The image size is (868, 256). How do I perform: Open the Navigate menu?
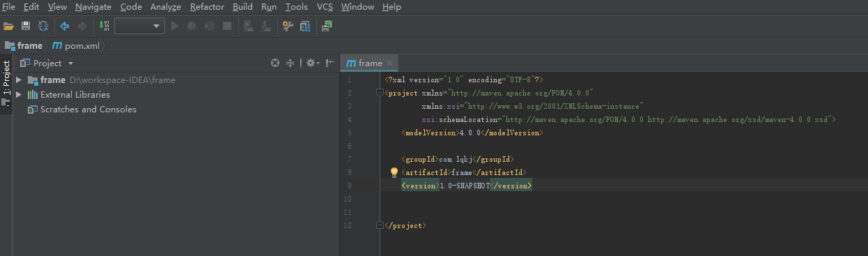(x=93, y=7)
